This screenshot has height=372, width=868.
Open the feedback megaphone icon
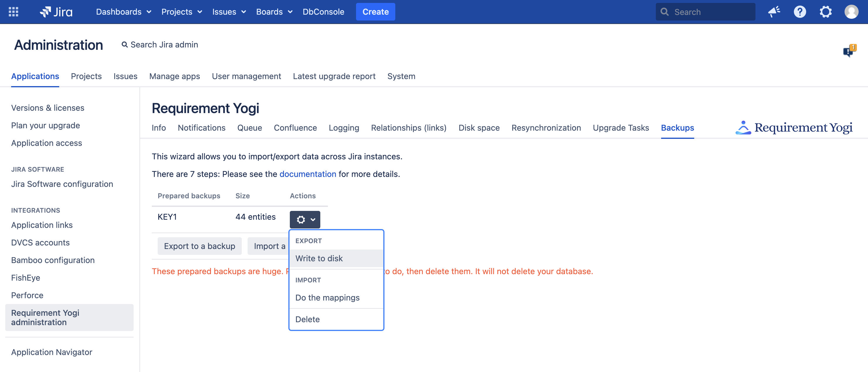point(774,12)
